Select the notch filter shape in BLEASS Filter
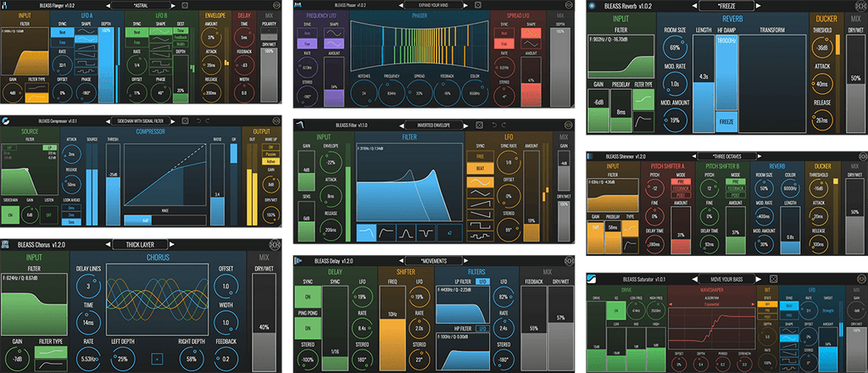The image size is (868, 373). [426, 232]
